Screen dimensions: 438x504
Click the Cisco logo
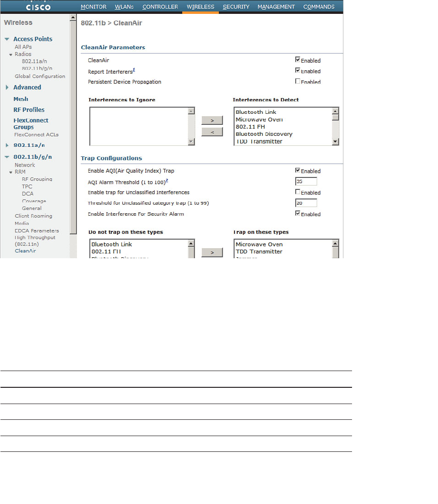[x=38, y=7]
